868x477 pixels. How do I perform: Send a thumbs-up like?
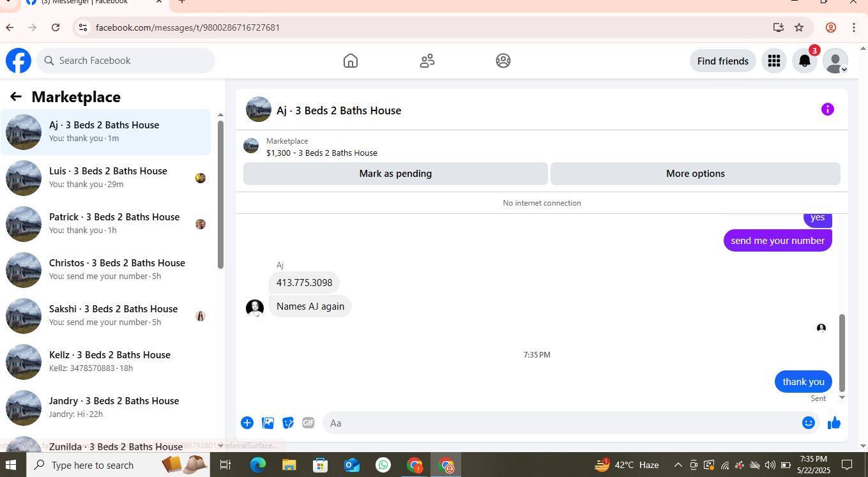click(834, 423)
